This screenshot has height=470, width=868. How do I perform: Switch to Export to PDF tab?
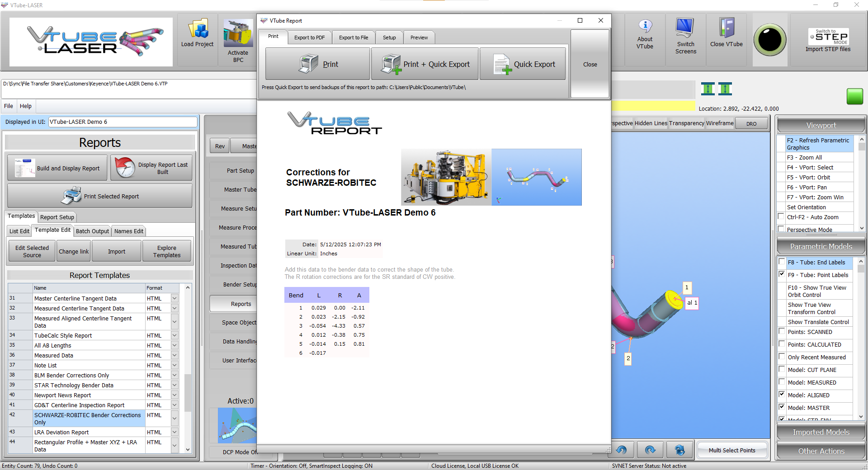click(309, 38)
